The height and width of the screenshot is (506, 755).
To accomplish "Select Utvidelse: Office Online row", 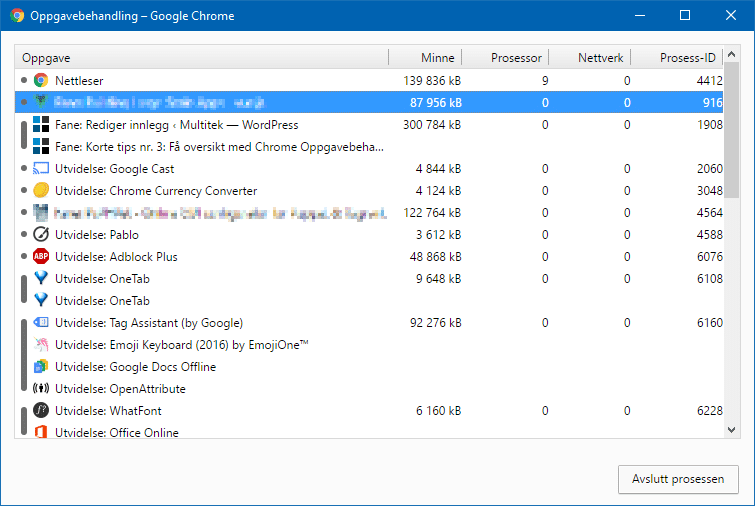I will click(369, 430).
